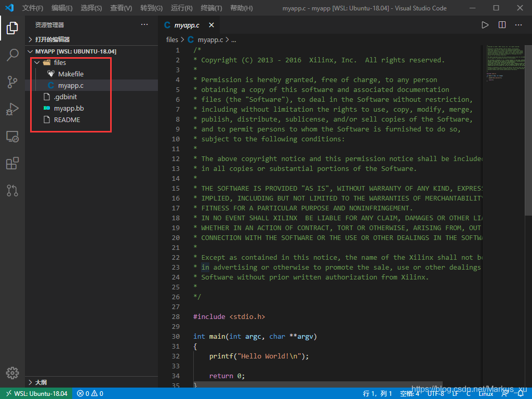The image size is (532, 399).
Task: Run the code with play icon
Action: coord(485,25)
